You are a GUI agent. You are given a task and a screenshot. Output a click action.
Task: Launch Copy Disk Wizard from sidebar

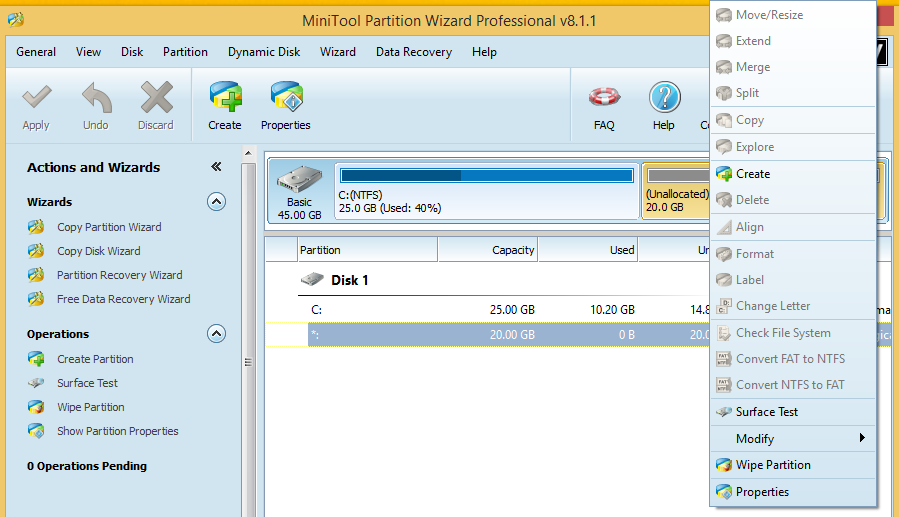[99, 251]
